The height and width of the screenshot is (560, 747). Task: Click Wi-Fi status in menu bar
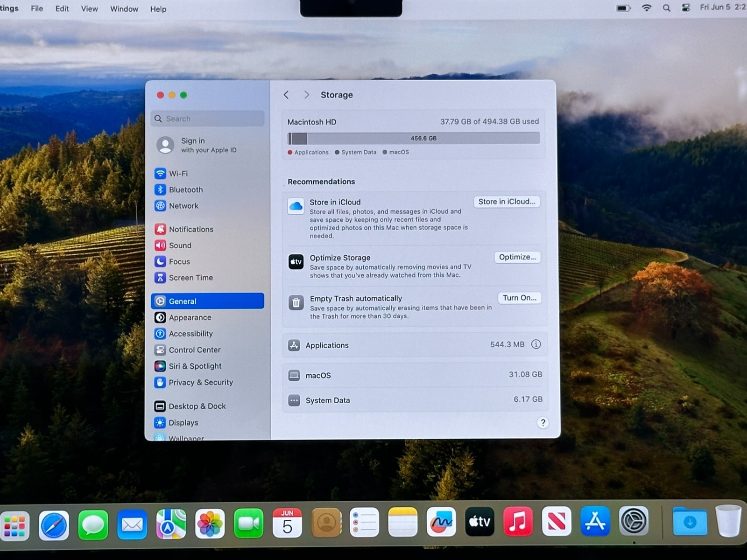[x=647, y=8]
